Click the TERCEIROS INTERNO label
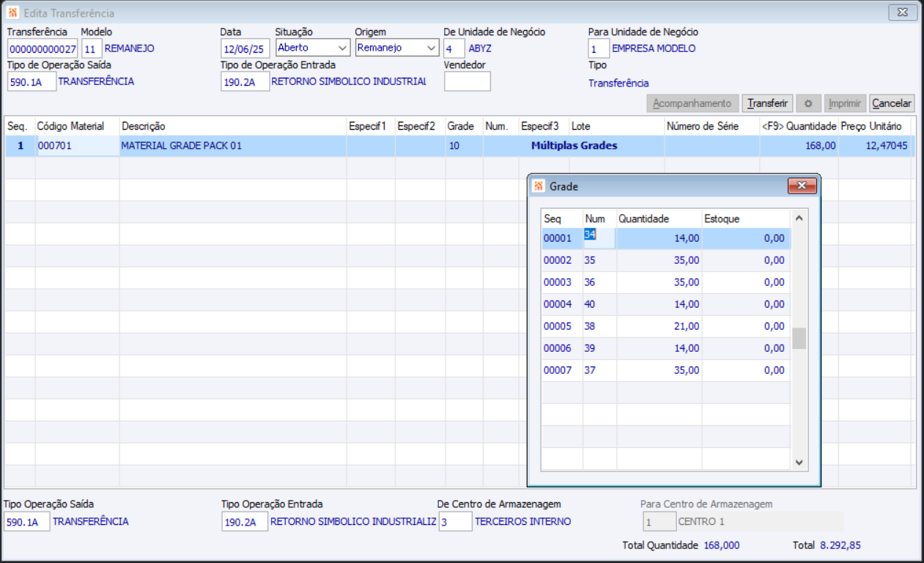This screenshot has height=563, width=924. coord(523,521)
